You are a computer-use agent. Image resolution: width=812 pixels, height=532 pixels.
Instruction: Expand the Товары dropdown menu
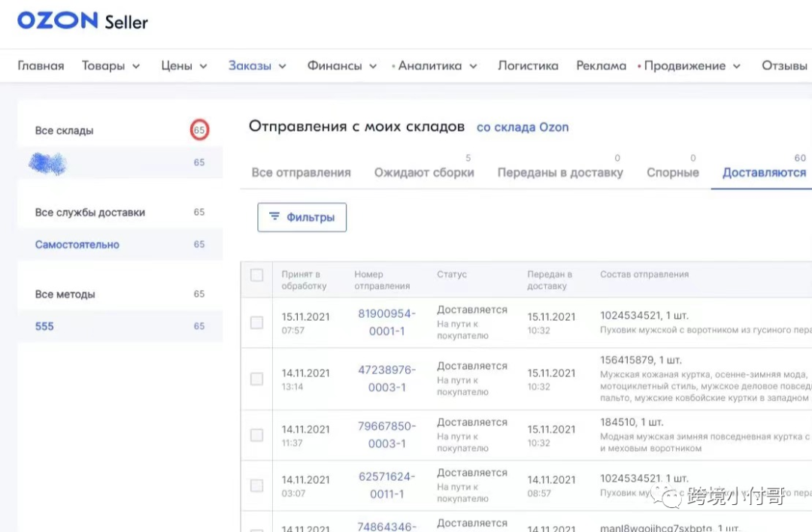[111, 66]
